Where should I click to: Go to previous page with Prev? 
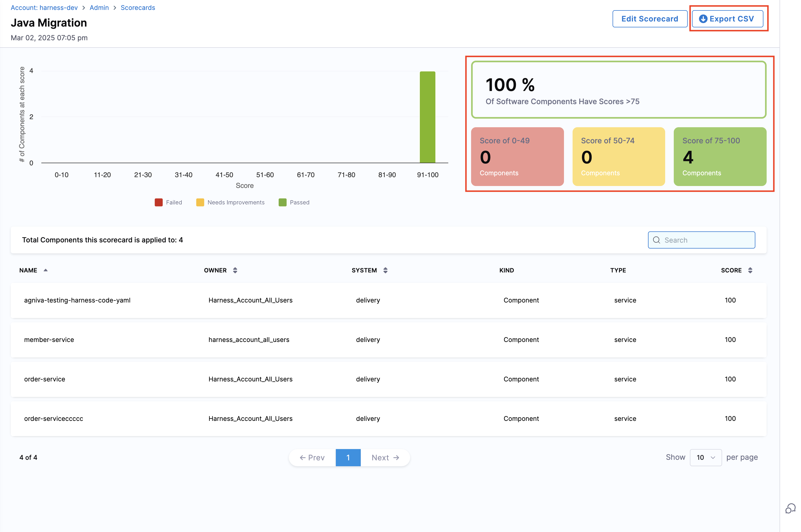[x=312, y=457]
